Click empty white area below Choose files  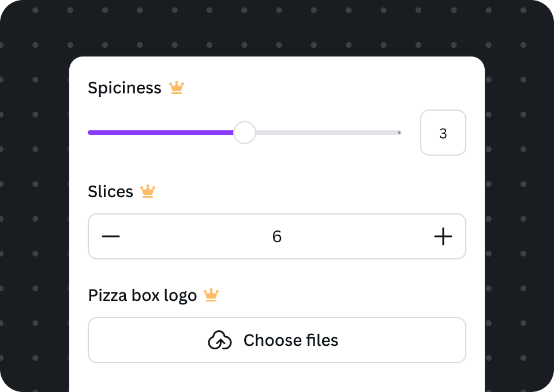click(277, 378)
